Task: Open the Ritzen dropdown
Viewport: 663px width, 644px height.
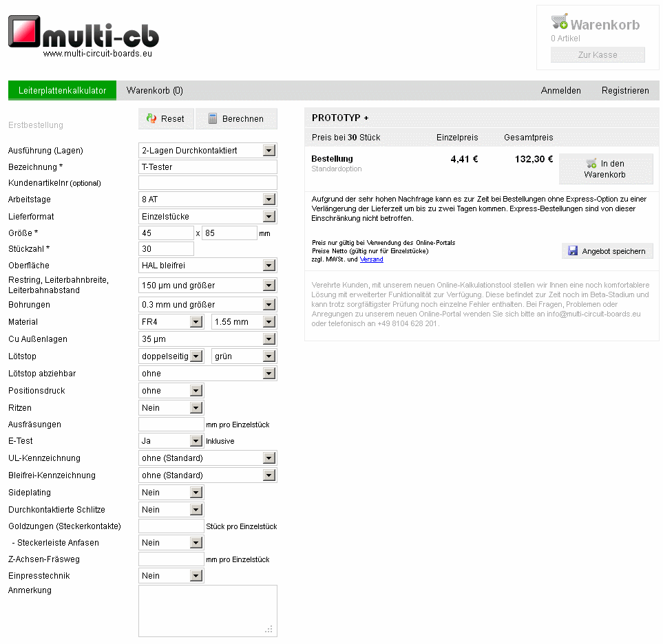Action: click(x=171, y=408)
